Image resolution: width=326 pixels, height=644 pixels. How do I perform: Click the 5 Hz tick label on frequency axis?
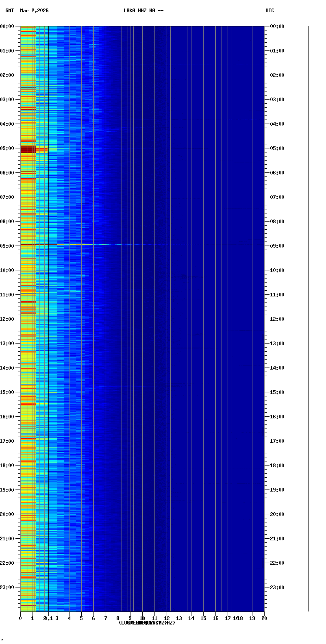tap(81, 618)
